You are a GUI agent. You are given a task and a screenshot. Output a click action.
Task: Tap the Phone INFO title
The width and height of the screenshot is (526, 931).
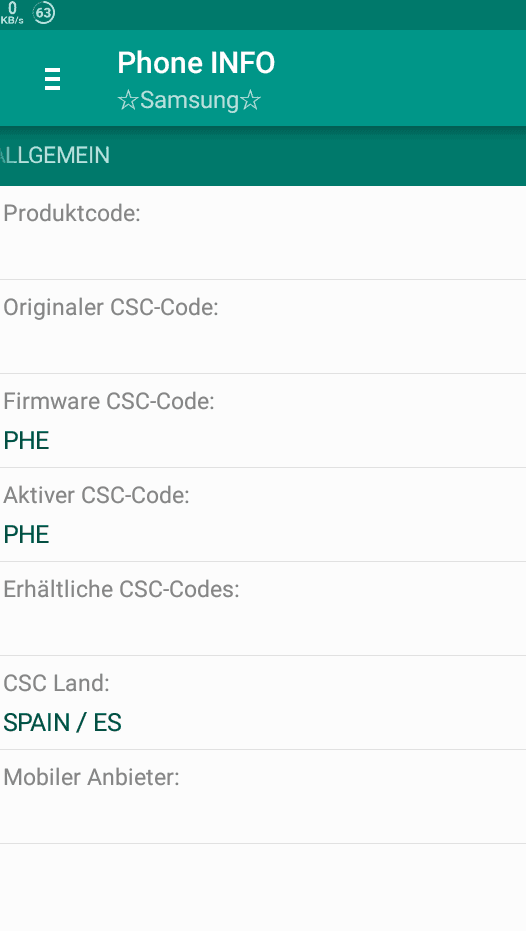pos(196,63)
